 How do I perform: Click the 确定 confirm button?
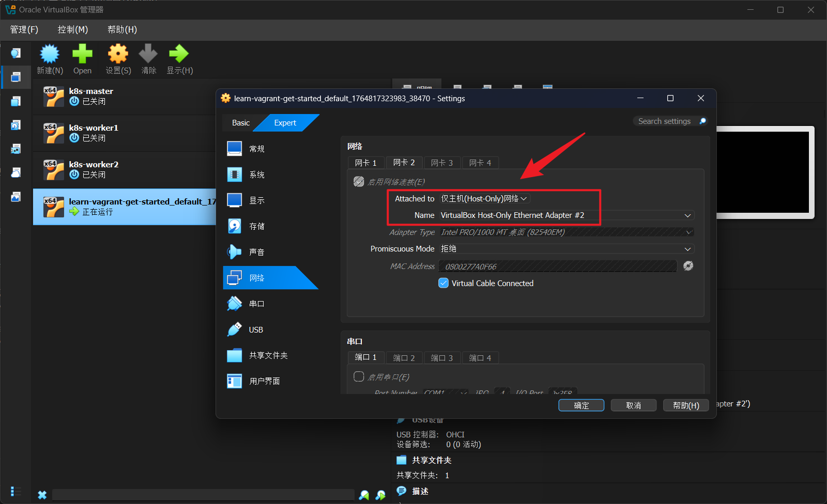click(581, 405)
